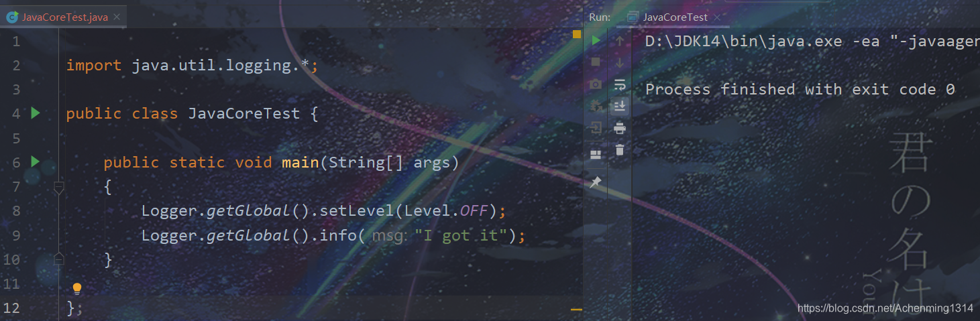Screen dimensions: 980x321
Task: Click the bug icon below the camera icon
Action: [x=596, y=105]
